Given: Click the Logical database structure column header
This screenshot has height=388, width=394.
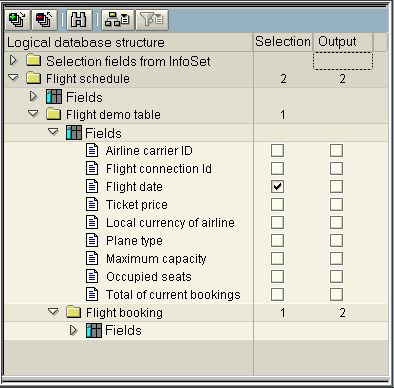Looking at the screenshot, I should [x=129, y=42].
